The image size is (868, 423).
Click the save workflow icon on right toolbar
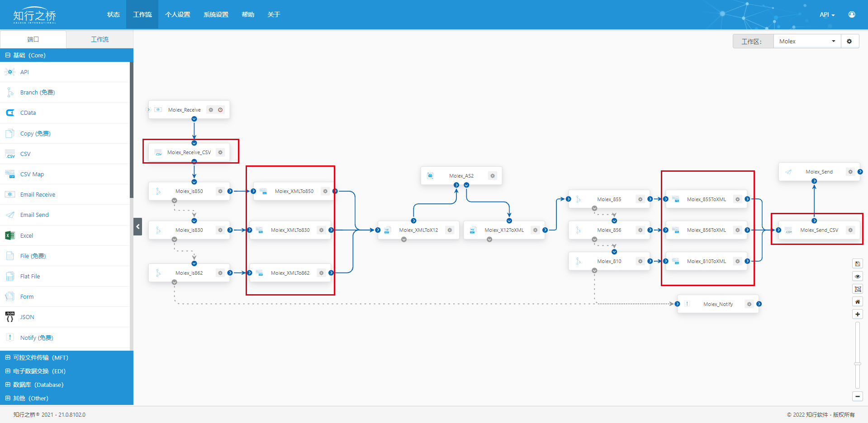(857, 263)
